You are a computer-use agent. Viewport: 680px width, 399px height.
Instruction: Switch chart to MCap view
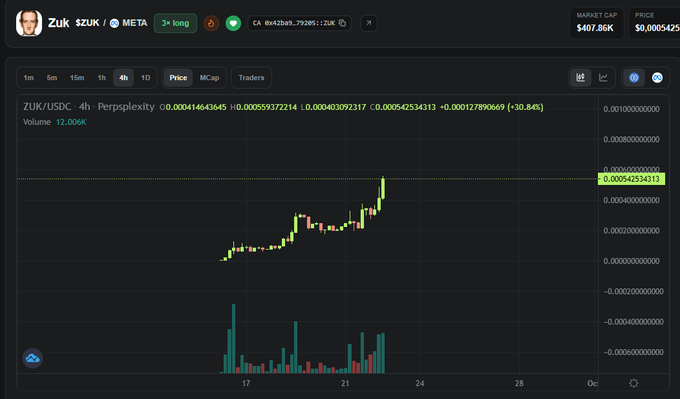(x=209, y=78)
